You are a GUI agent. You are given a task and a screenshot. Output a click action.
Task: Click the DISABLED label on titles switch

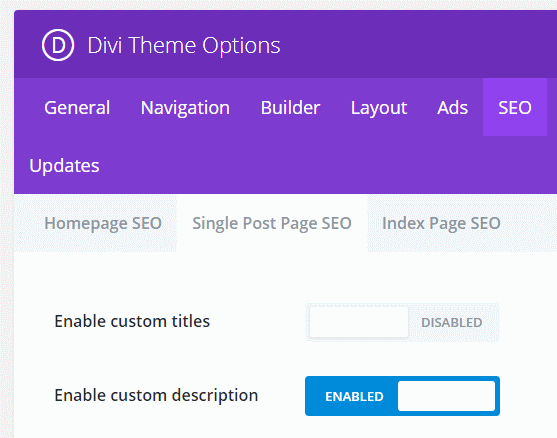coord(451,323)
